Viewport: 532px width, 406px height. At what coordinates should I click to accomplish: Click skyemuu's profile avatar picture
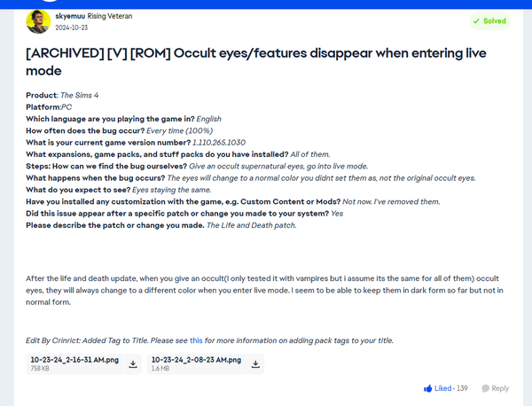pyautogui.click(x=38, y=21)
